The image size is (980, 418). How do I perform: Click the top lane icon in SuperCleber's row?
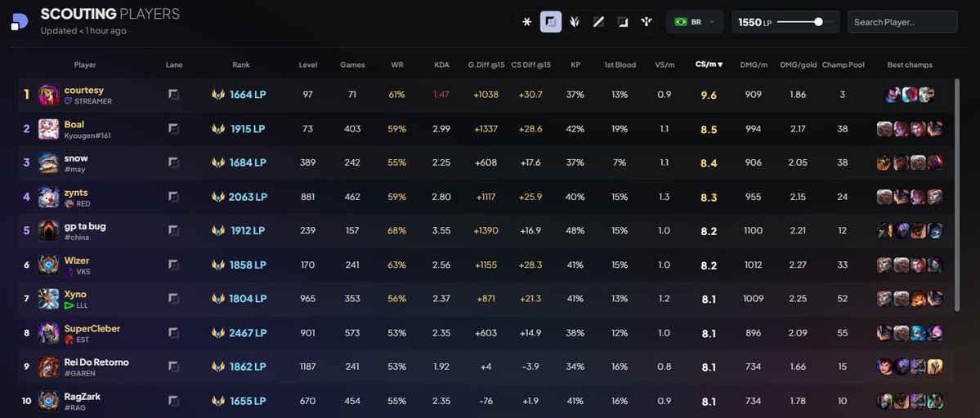tap(174, 332)
